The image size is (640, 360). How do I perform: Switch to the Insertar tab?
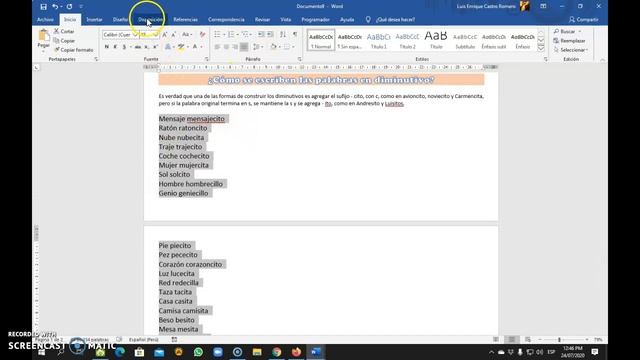point(94,20)
